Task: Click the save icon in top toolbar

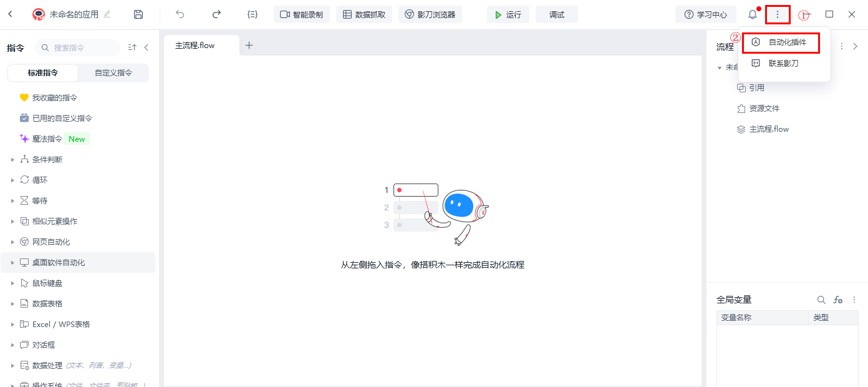Action: [x=138, y=14]
